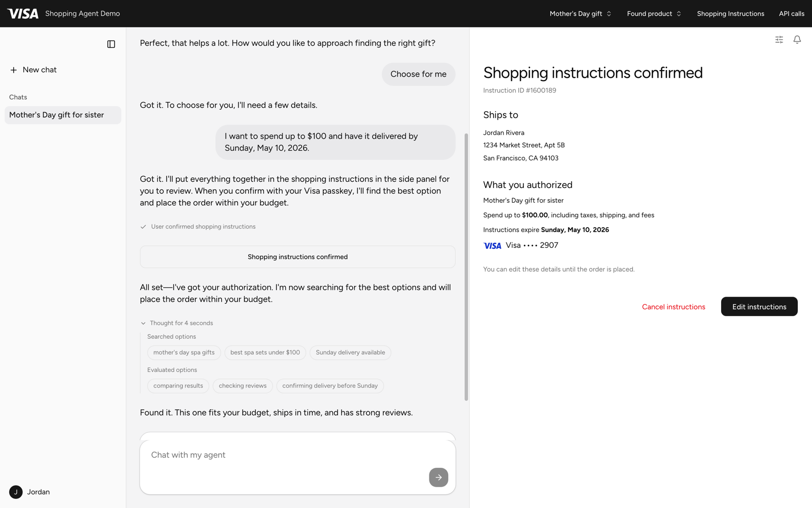Open notifications bell icon

pos(797,40)
